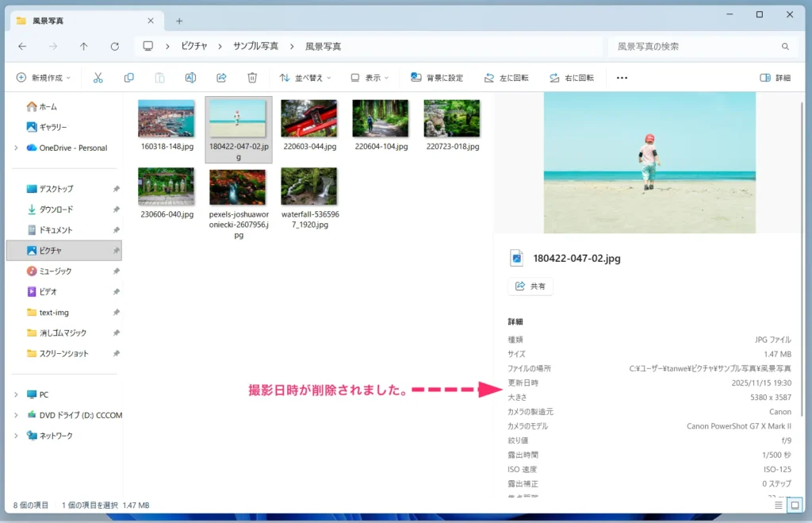Rotate the image right (右に回転)
This screenshot has width=812, height=523.
573,77
